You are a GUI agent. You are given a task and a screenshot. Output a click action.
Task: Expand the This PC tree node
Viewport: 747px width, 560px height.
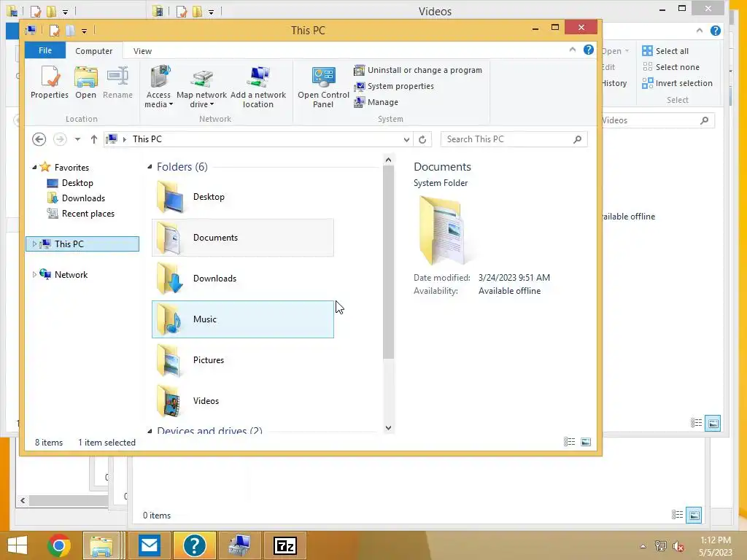[x=34, y=244]
